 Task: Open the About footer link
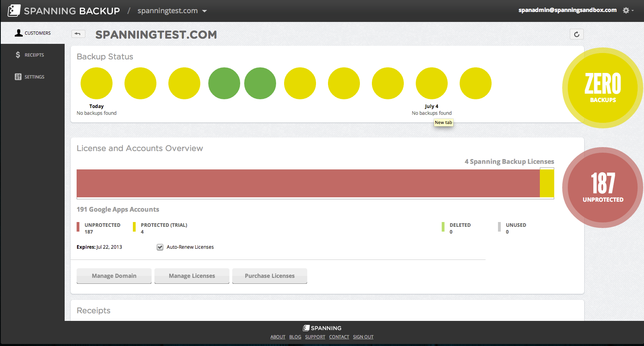(278, 337)
